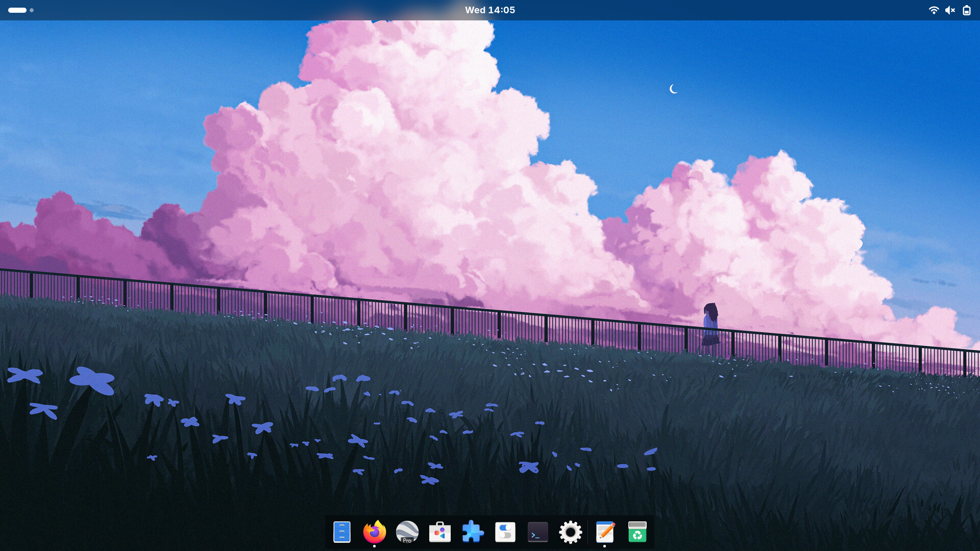Launch Firefox from the dock
Image resolution: width=980 pixels, height=551 pixels.
click(x=374, y=532)
